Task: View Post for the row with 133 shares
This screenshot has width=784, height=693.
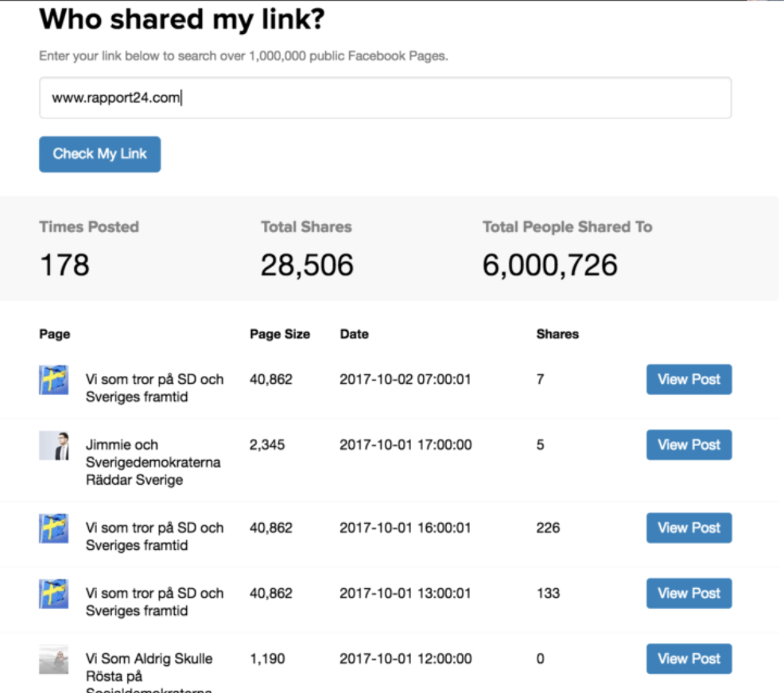Action: pos(689,593)
